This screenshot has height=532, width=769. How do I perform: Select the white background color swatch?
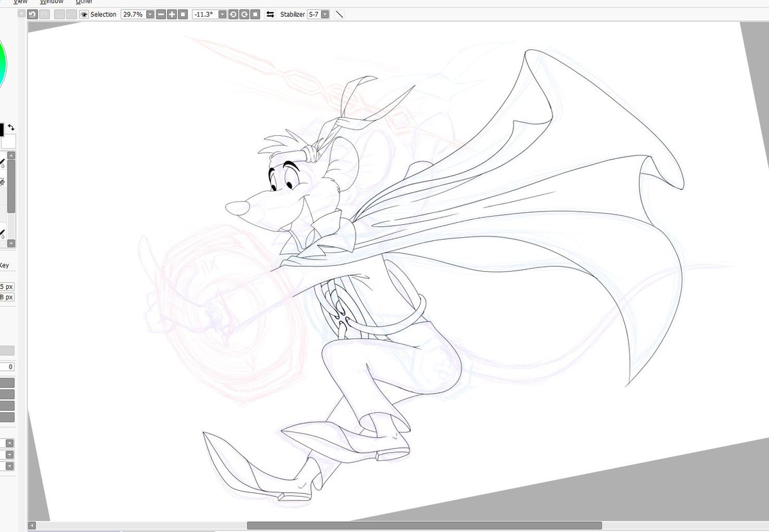[x=8, y=142]
